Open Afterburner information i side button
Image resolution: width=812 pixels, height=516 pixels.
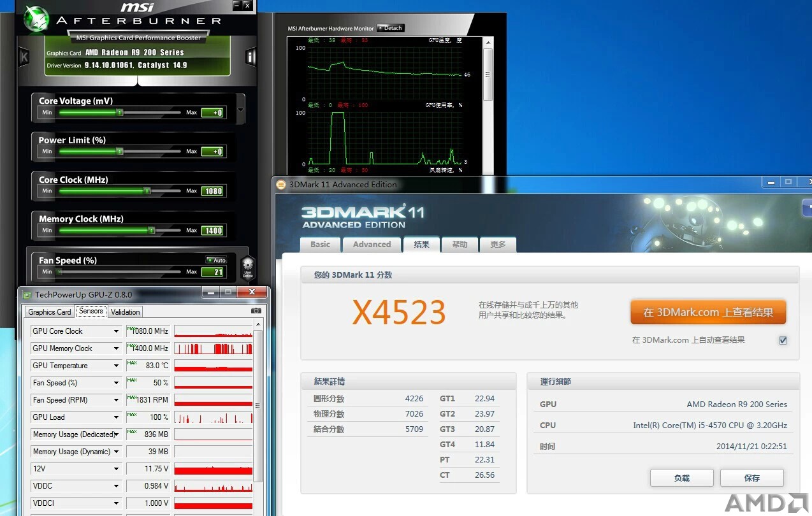pos(250,57)
